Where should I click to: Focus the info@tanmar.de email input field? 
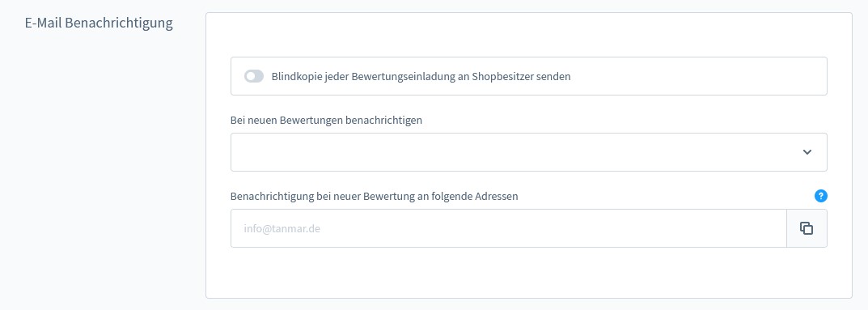tap(508, 228)
